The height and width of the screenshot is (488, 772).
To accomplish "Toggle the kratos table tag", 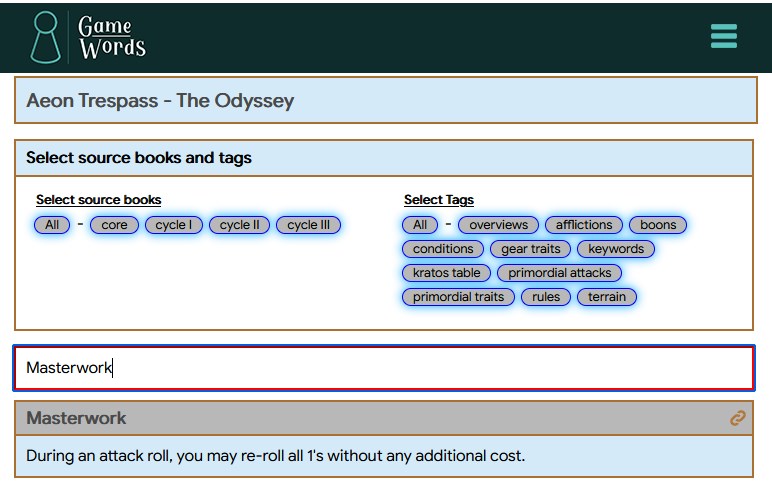I will pos(447,273).
